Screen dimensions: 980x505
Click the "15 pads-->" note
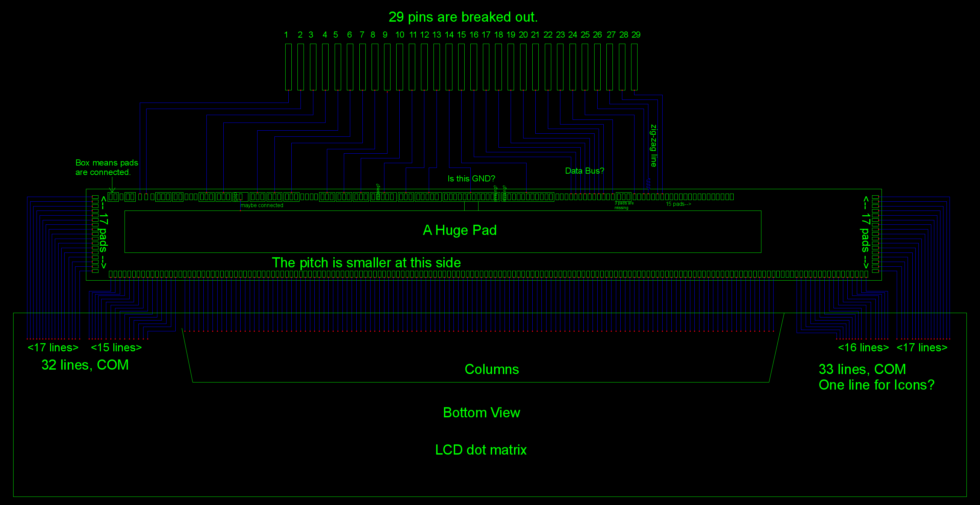(x=678, y=204)
